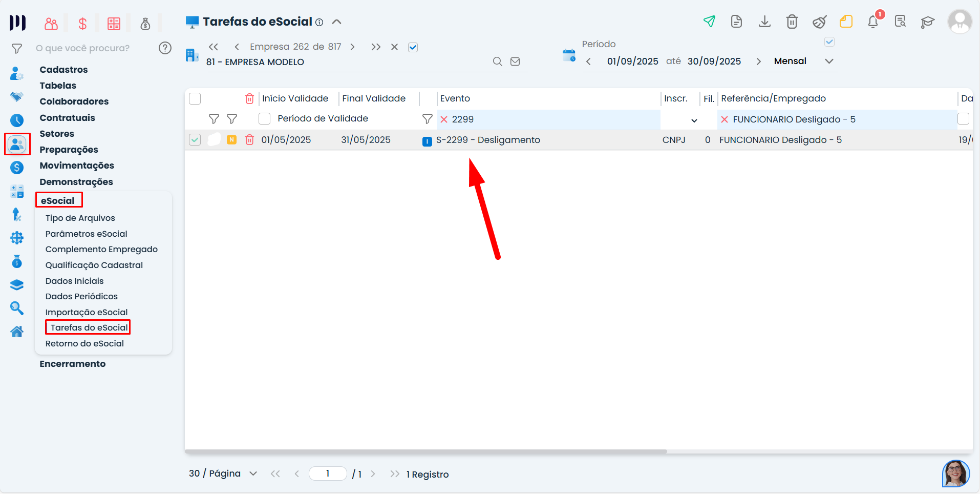Image resolution: width=980 pixels, height=494 pixels.
Task: Click the red people icon in top bar
Action: [51, 24]
